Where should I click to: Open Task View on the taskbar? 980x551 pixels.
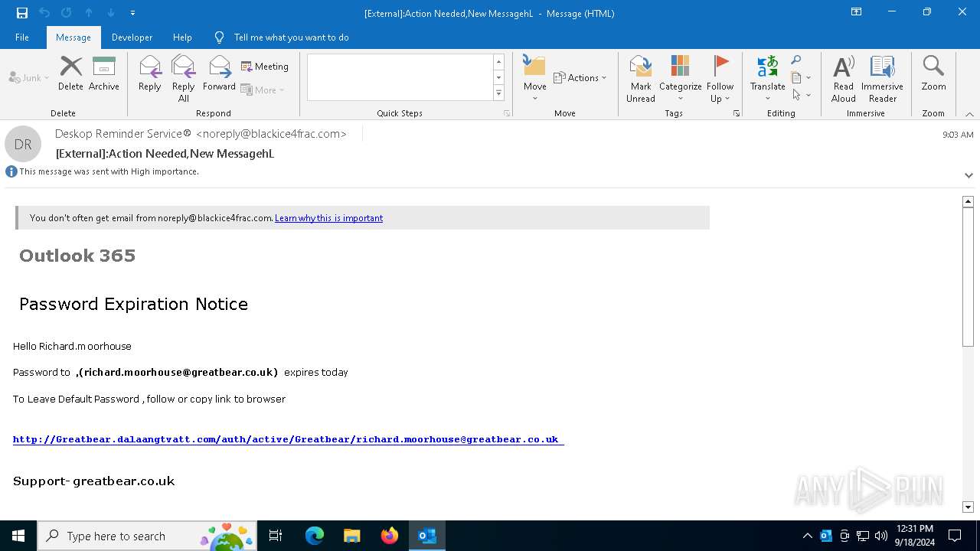tap(276, 536)
